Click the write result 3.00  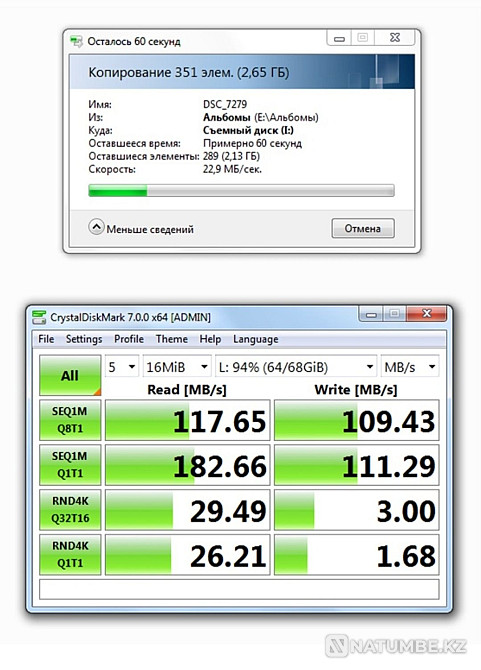coord(357,510)
